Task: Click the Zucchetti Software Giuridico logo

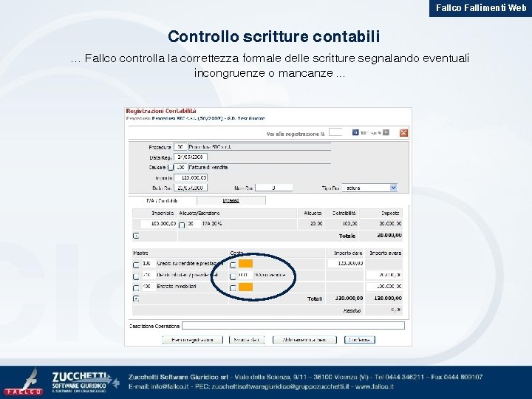Action: pos(86,383)
